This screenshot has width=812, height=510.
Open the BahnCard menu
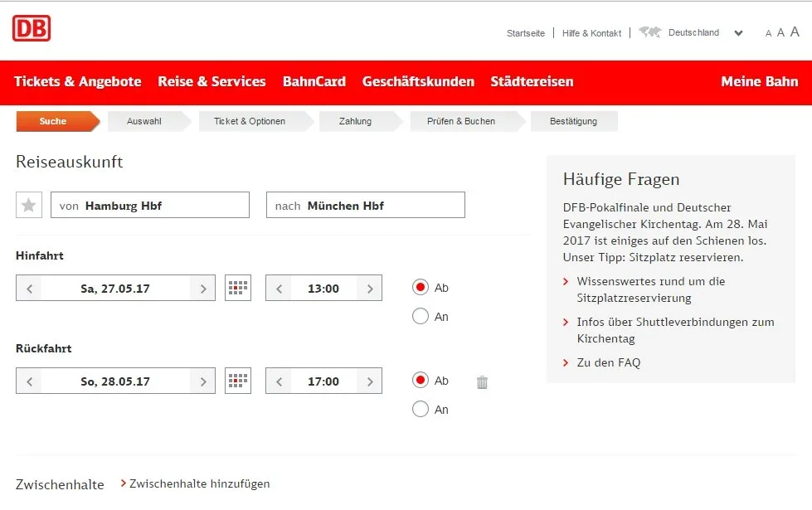pos(314,81)
